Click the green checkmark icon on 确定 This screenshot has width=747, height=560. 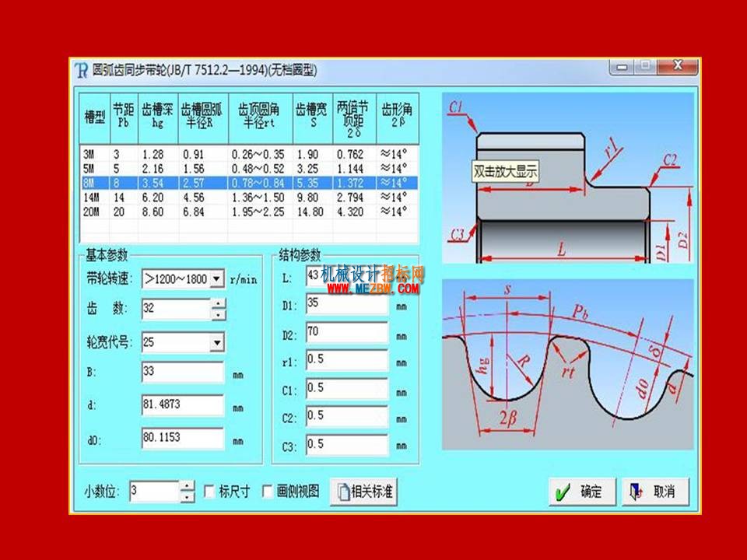tap(563, 492)
